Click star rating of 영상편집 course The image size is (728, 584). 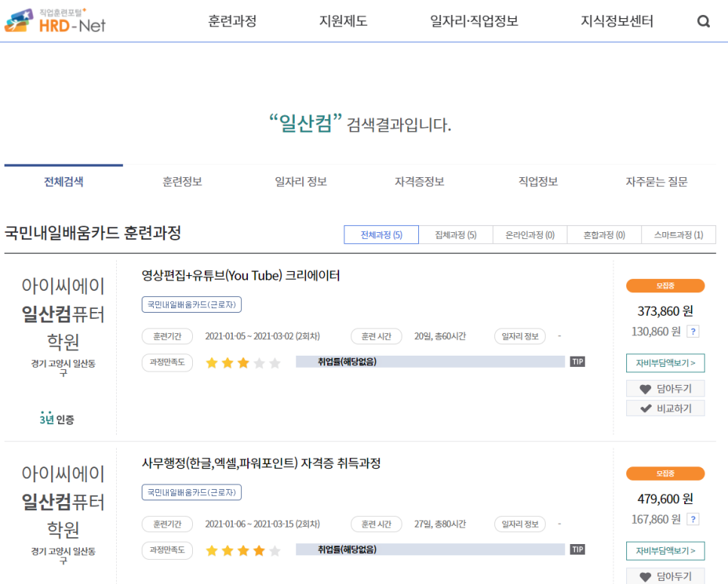pyautogui.click(x=243, y=363)
